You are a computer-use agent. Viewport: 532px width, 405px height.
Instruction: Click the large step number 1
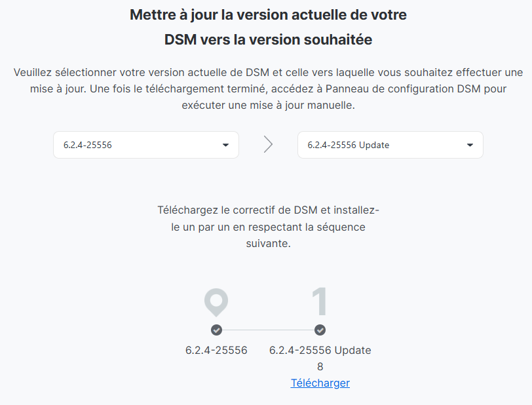pyautogui.click(x=320, y=302)
